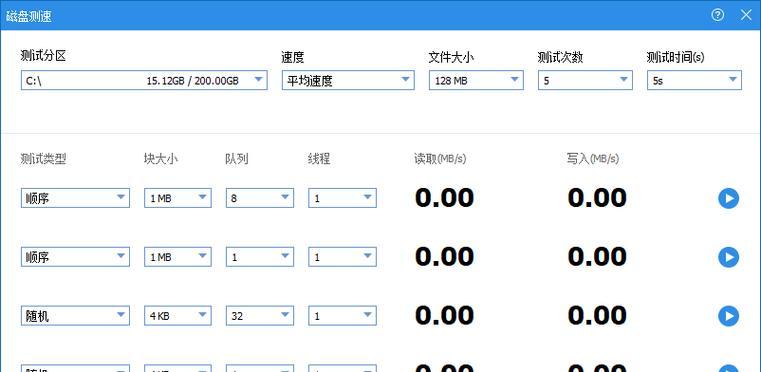This screenshot has height=372, width=761.
Task: Click the 线程 column label
Action: (x=319, y=159)
